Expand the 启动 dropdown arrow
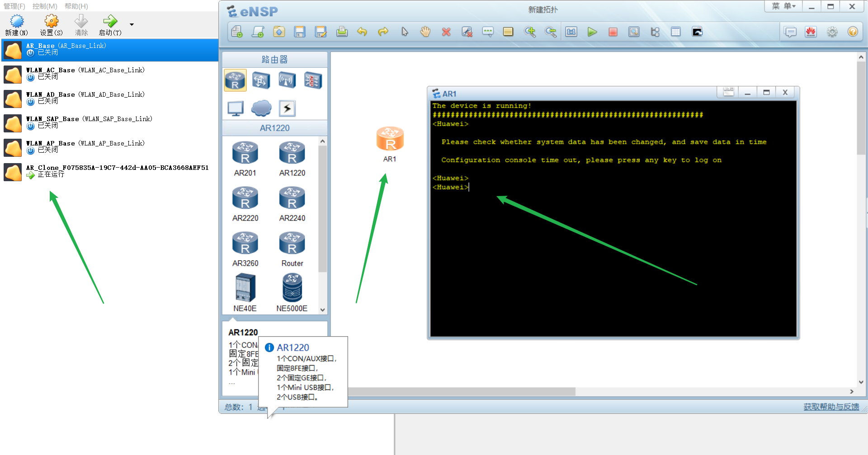Viewport: 868px width, 455px height. pos(132,24)
